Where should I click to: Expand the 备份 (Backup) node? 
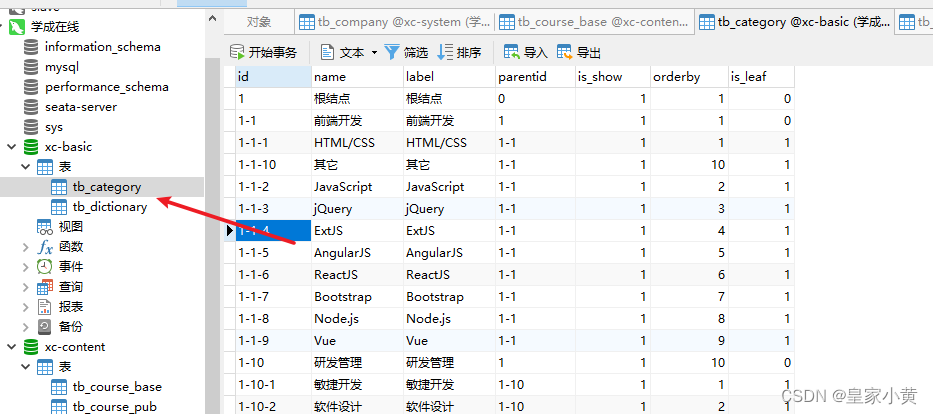(x=26, y=327)
